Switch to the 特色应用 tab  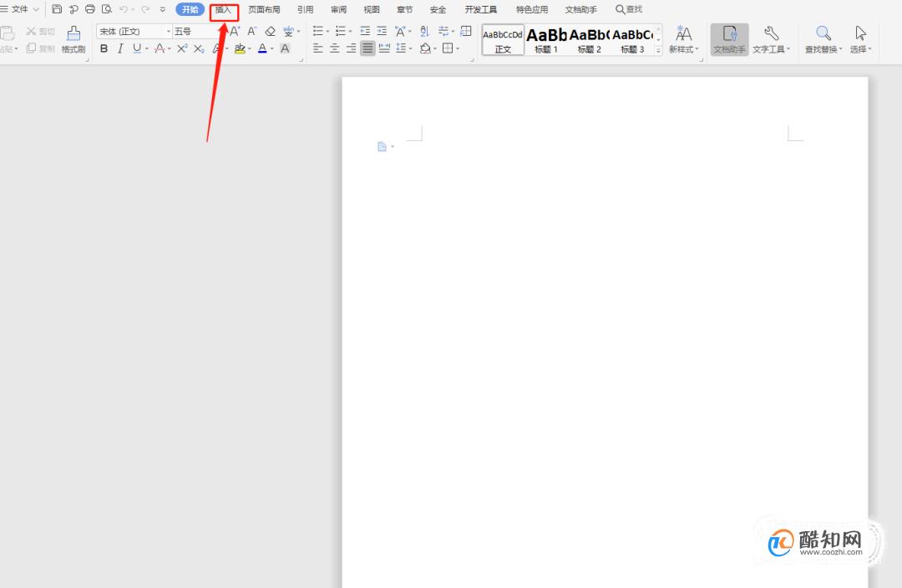pos(532,10)
